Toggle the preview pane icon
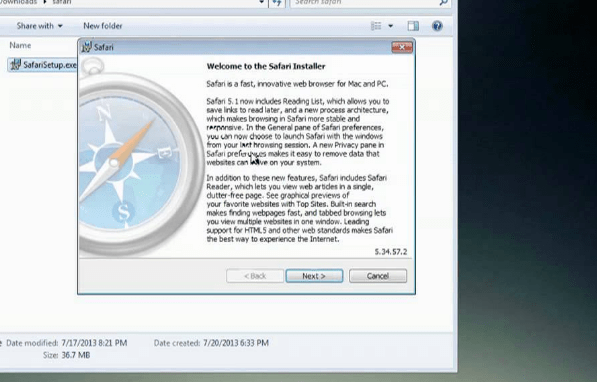 point(413,26)
